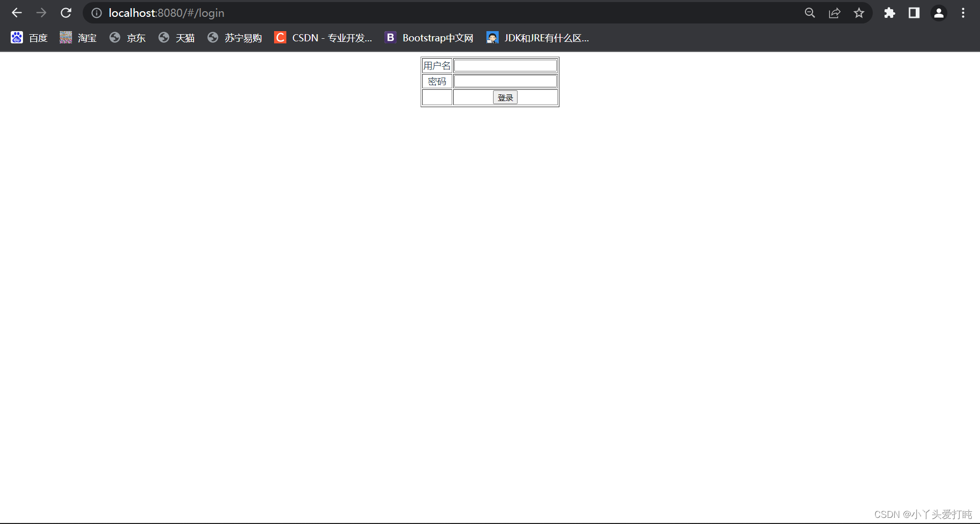Viewport: 980px width, 524px height.
Task: View site information icon in address bar
Action: (96, 13)
